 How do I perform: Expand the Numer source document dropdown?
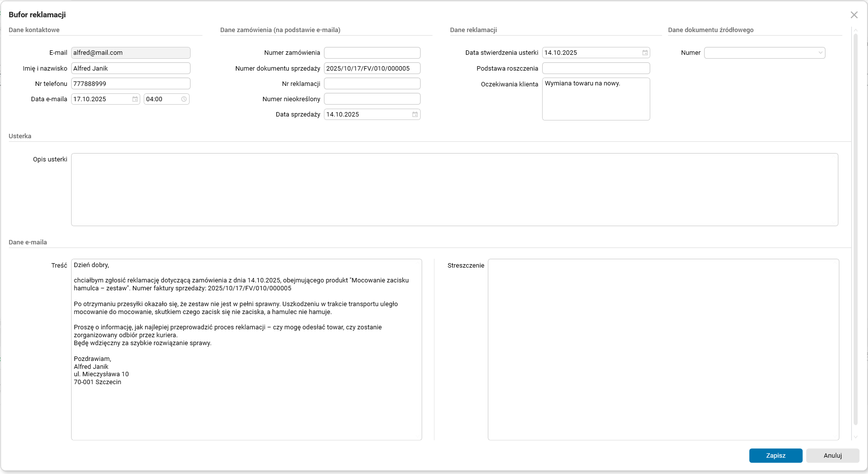[x=820, y=53]
